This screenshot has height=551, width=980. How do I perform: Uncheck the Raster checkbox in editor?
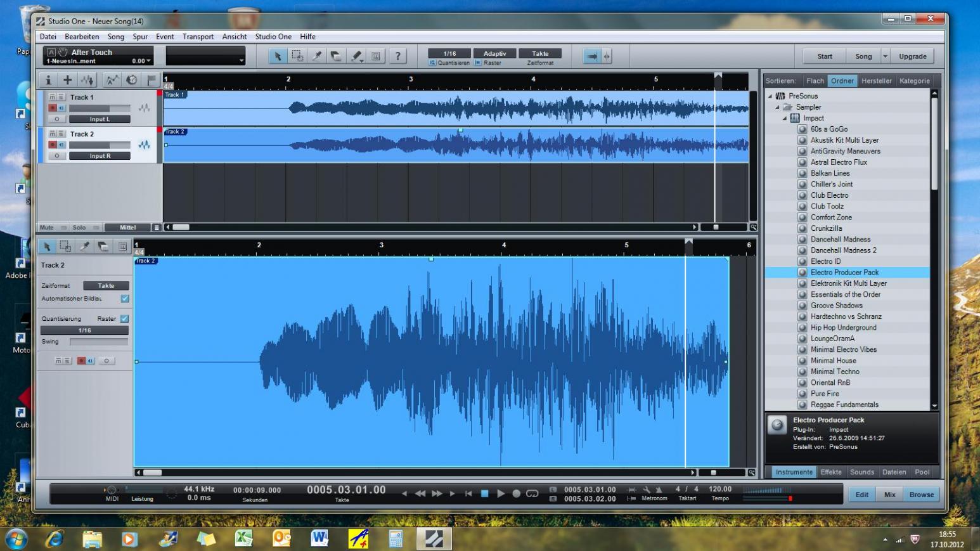tap(125, 319)
